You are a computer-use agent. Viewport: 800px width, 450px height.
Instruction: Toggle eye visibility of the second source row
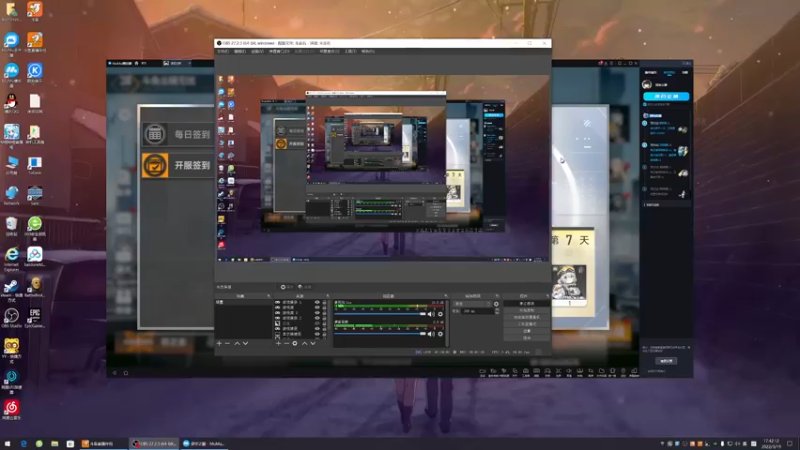click(x=317, y=308)
